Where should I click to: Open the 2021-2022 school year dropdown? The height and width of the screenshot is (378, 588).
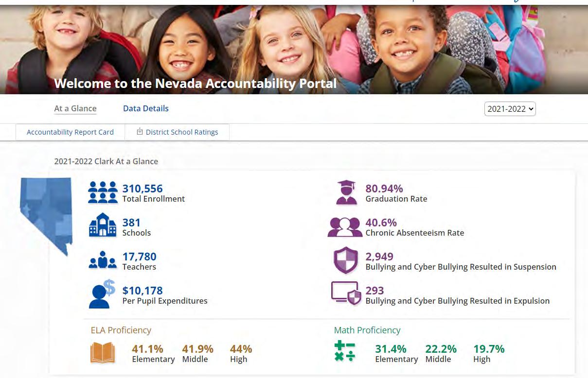click(510, 109)
